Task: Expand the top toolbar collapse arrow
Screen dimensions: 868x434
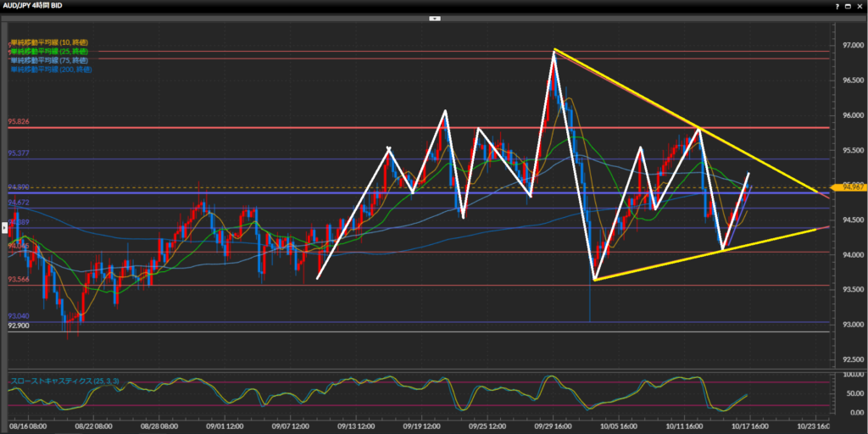Action: pyautogui.click(x=434, y=17)
